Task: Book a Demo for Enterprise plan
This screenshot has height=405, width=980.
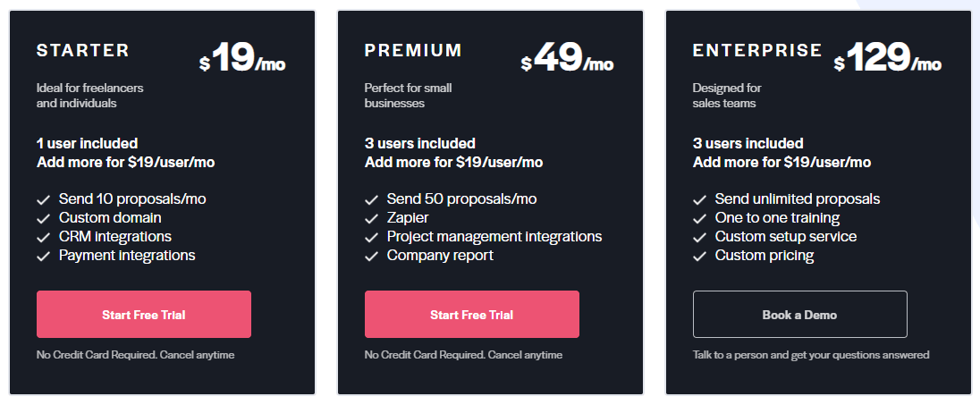Action: tap(800, 315)
